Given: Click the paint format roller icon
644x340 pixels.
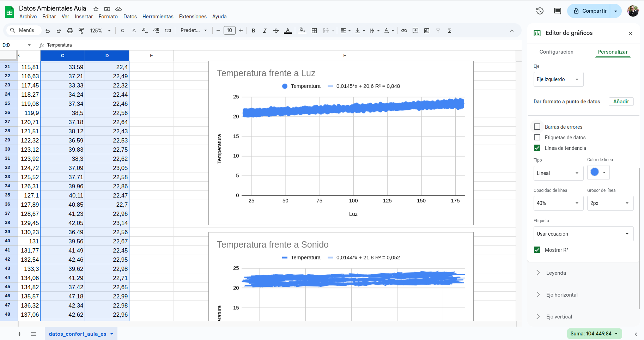Looking at the screenshot, I should click(81, 31).
